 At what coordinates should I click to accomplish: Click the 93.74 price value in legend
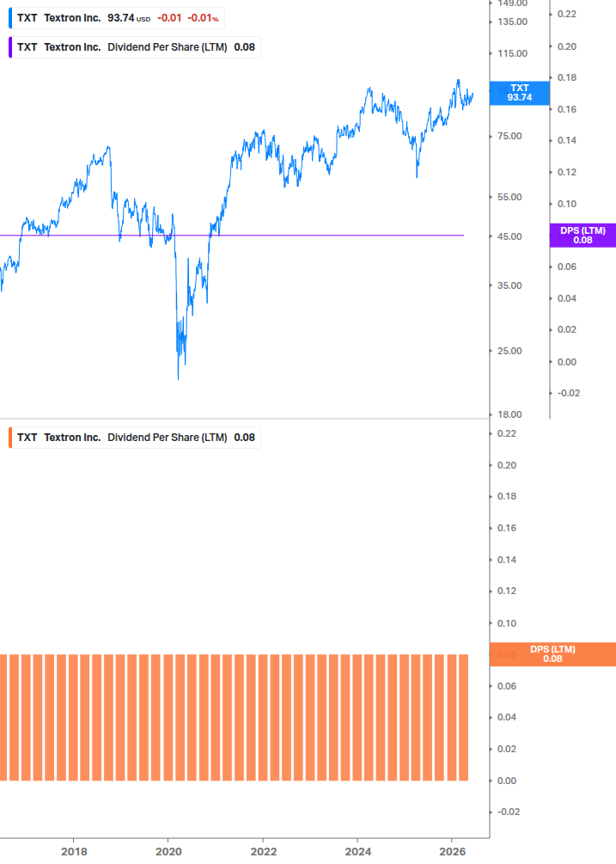click(121, 18)
